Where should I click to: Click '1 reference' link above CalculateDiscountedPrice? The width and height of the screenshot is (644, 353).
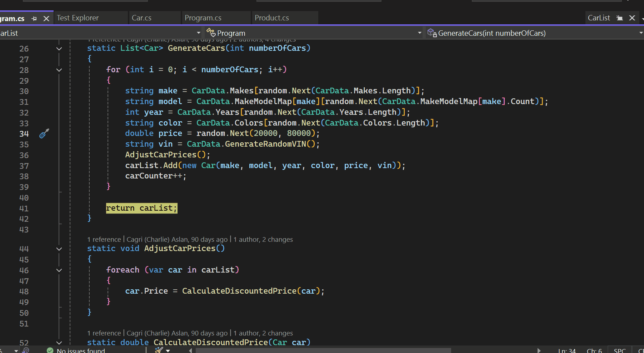tap(104, 333)
